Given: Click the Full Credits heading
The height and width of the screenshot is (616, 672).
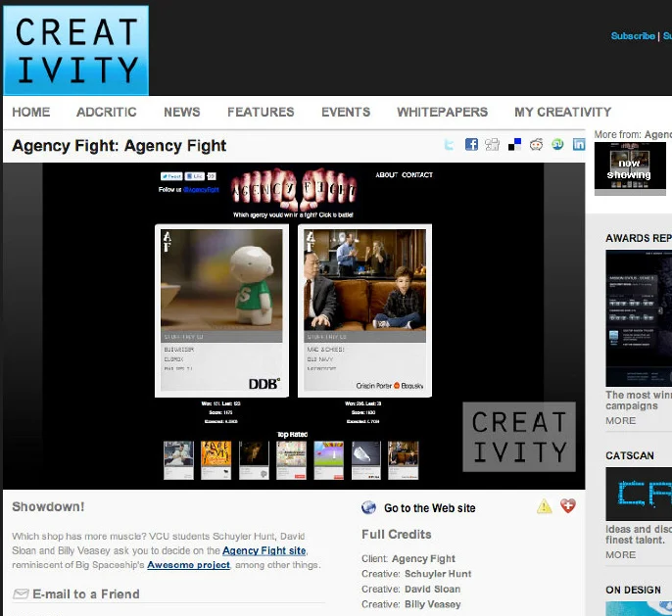Looking at the screenshot, I should (x=397, y=534).
